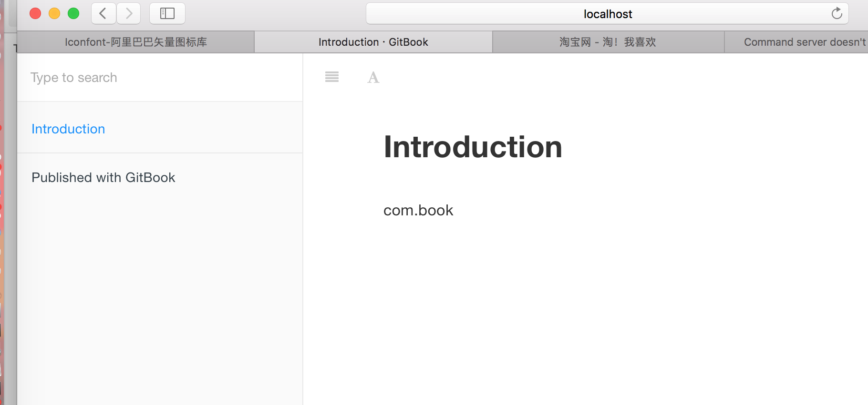868x405 pixels.
Task: Click the green fullscreen window button
Action: (x=73, y=13)
